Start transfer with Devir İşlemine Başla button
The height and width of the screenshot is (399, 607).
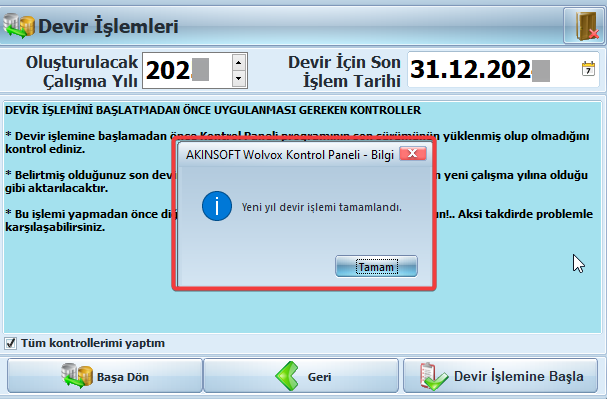click(x=501, y=376)
